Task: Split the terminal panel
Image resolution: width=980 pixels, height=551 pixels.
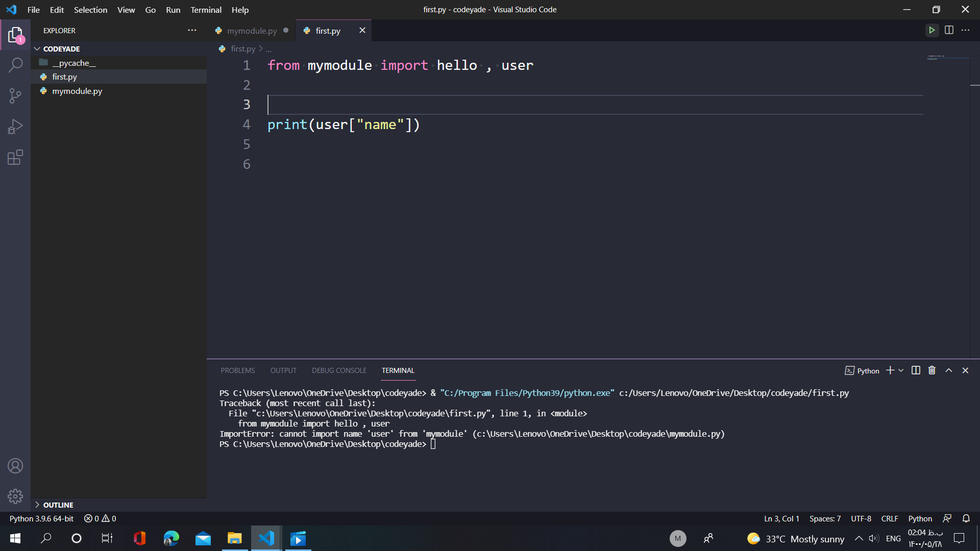Action: click(916, 370)
